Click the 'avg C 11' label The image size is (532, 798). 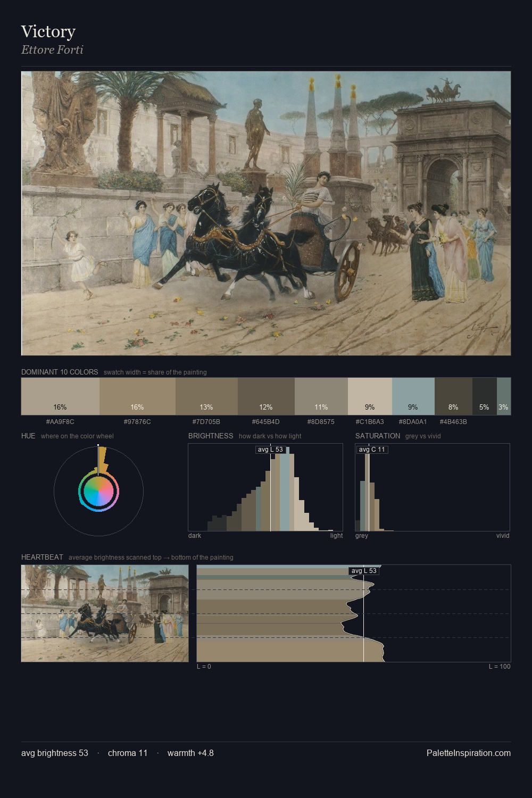(x=372, y=450)
